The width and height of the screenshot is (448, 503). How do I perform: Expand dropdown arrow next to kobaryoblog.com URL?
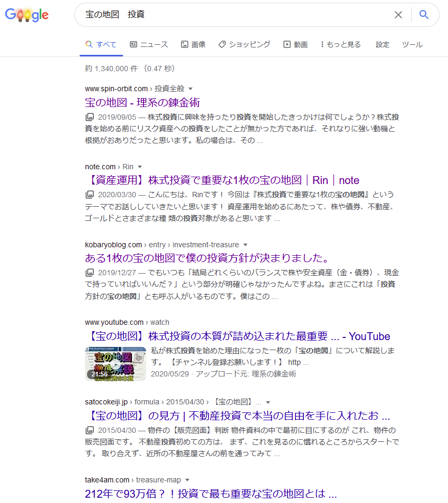245,245
